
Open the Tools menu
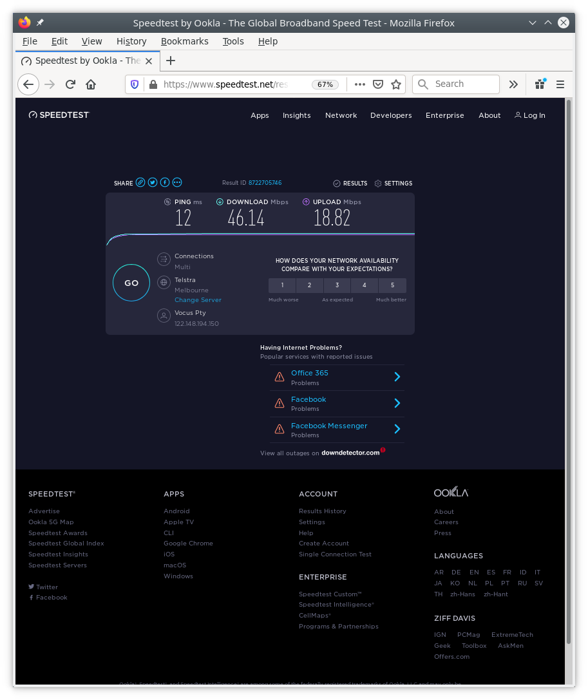coord(233,41)
